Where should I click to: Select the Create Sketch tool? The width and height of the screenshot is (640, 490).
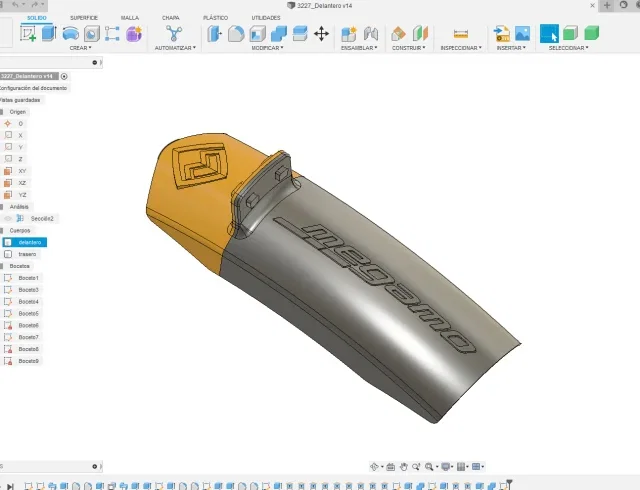point(29,33)
